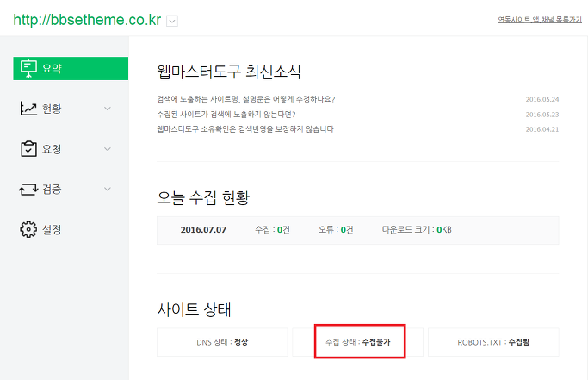This screenshot has height=380, width=588.
Task: Go to 연동사이트 앱 채널 목록가기 link
Action: [x=540, y=20]
